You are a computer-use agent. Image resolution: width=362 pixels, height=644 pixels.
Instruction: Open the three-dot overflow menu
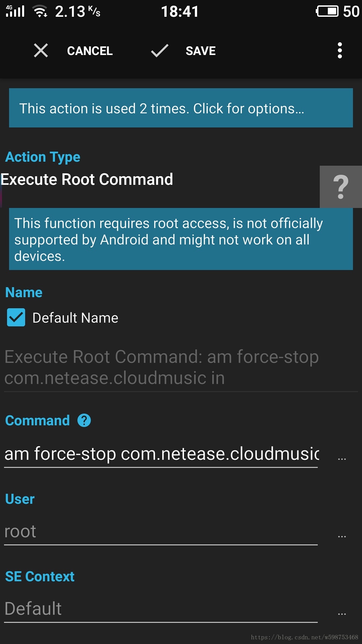pos(340,51)
